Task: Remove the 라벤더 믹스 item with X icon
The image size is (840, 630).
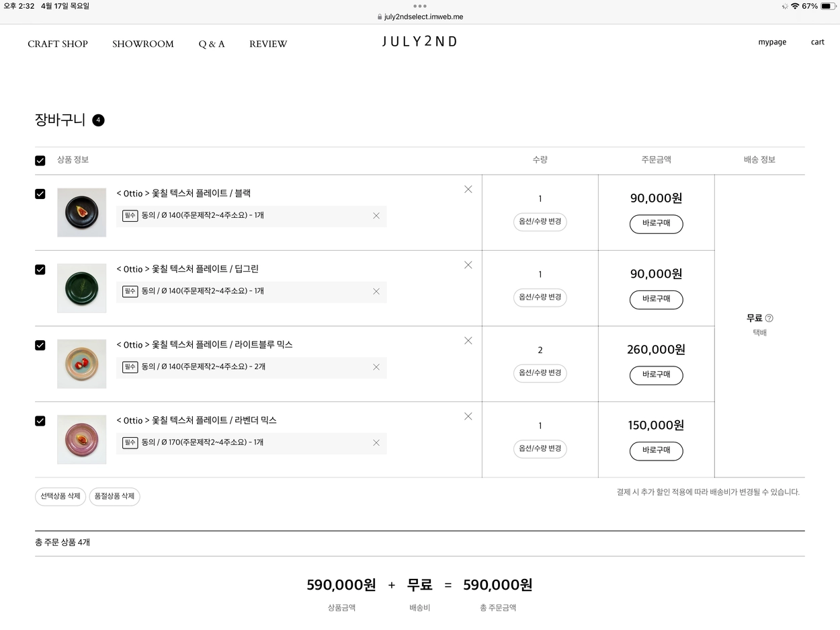Action: click(x=468, y=416)
